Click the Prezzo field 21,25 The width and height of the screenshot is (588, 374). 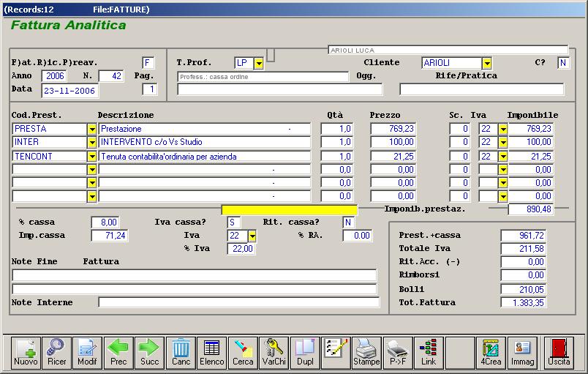(x=393, y=157)
